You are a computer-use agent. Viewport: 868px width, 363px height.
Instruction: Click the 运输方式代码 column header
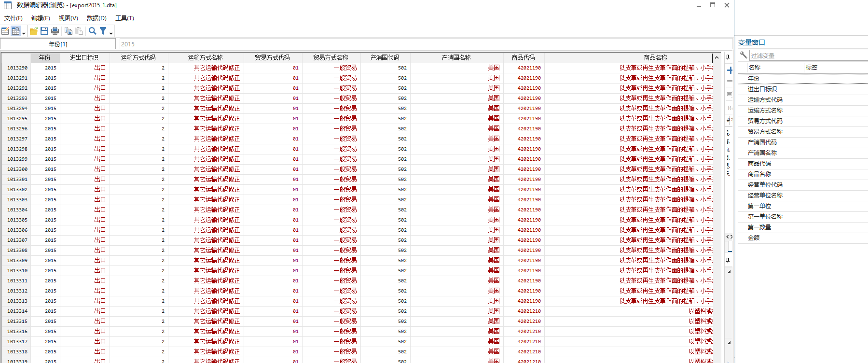138,57
